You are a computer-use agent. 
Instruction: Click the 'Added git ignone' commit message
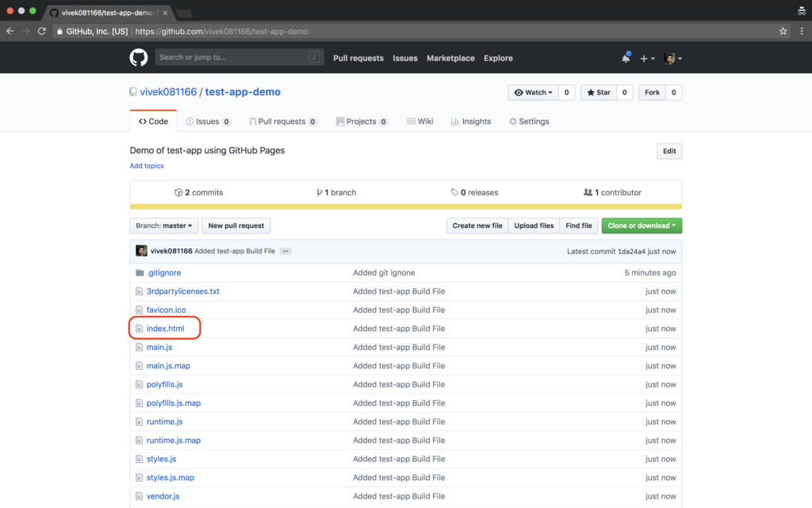click(384, 273)
